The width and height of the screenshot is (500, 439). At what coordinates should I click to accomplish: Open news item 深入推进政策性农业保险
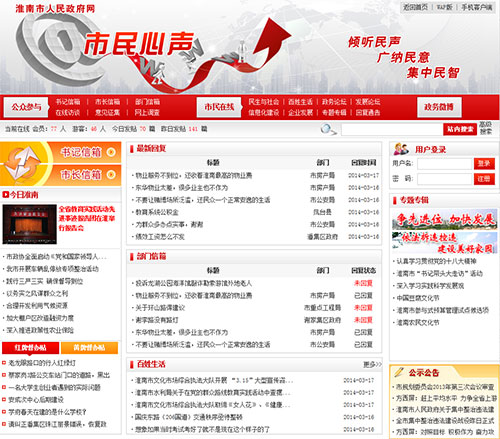40,330
